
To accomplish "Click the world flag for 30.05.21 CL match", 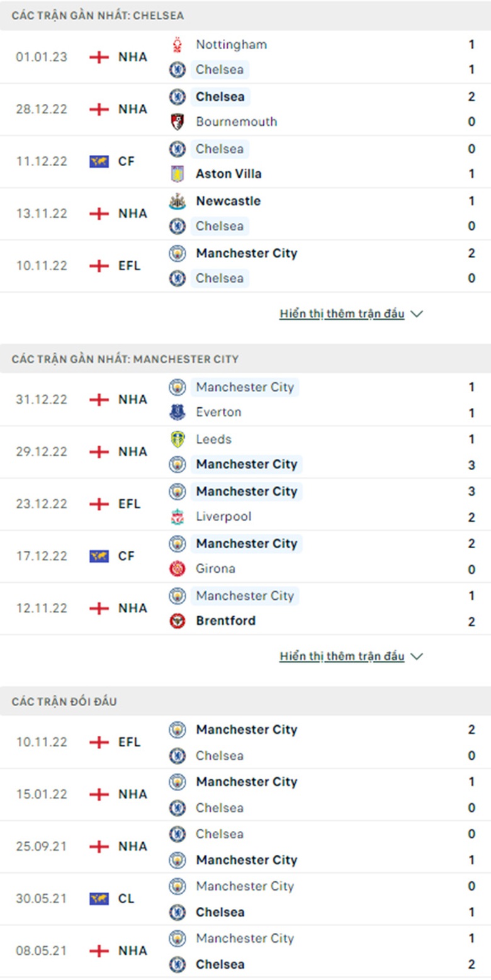I will [99, 899].
